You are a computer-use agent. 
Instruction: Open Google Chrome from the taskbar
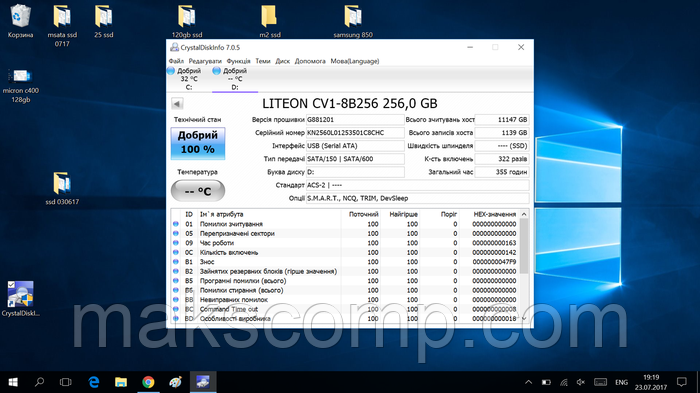click(x=148, y=382)
